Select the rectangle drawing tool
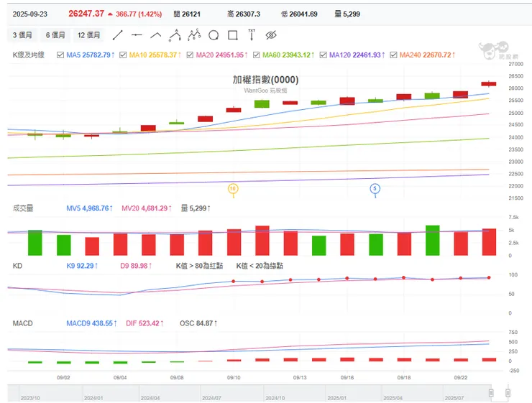 click(x=233, y=35)
